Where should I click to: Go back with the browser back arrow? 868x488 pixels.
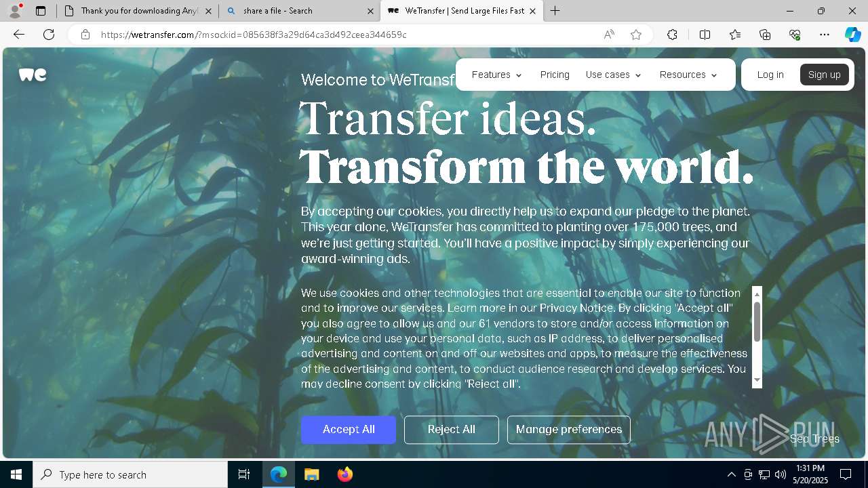tap(19, 35)
